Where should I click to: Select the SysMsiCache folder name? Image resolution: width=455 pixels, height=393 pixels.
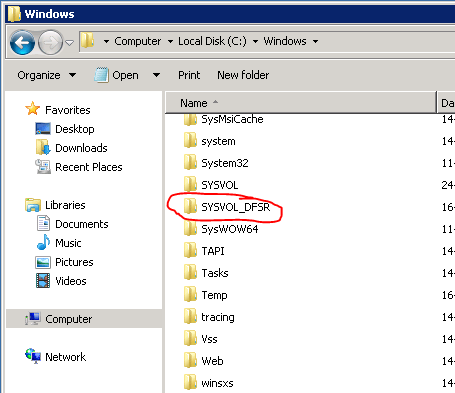pos(232,119)
